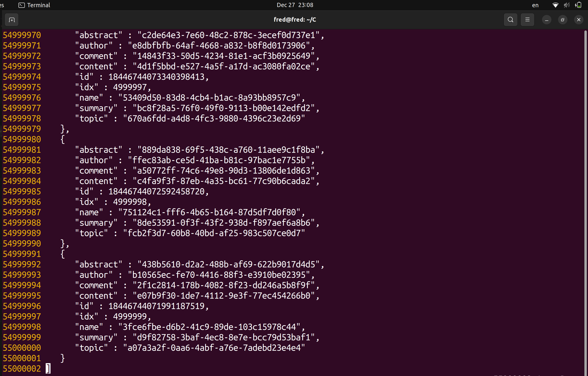Click the id value 18446744071991187519
588x376 pixels.
tap(156, 306)
